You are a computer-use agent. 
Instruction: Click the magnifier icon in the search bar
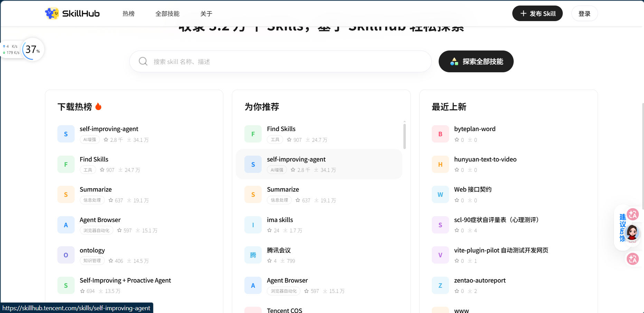coord(143,61)
